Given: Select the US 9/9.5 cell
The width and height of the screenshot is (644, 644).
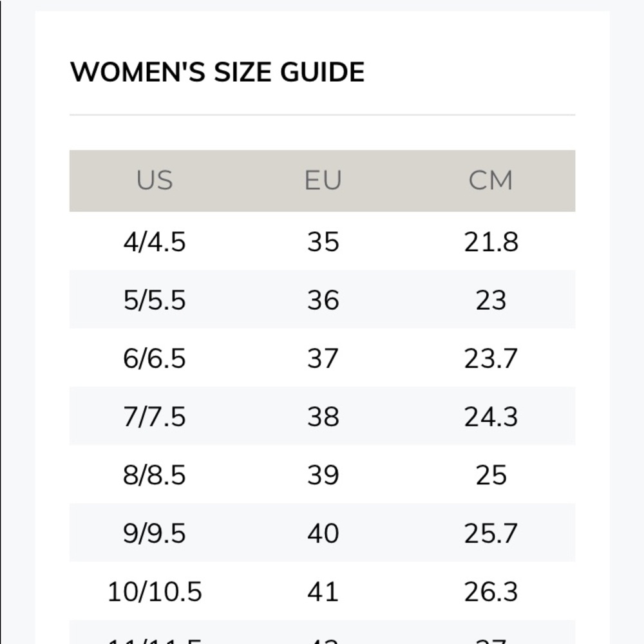Looking at the screenshot, I should pos(155,533).
